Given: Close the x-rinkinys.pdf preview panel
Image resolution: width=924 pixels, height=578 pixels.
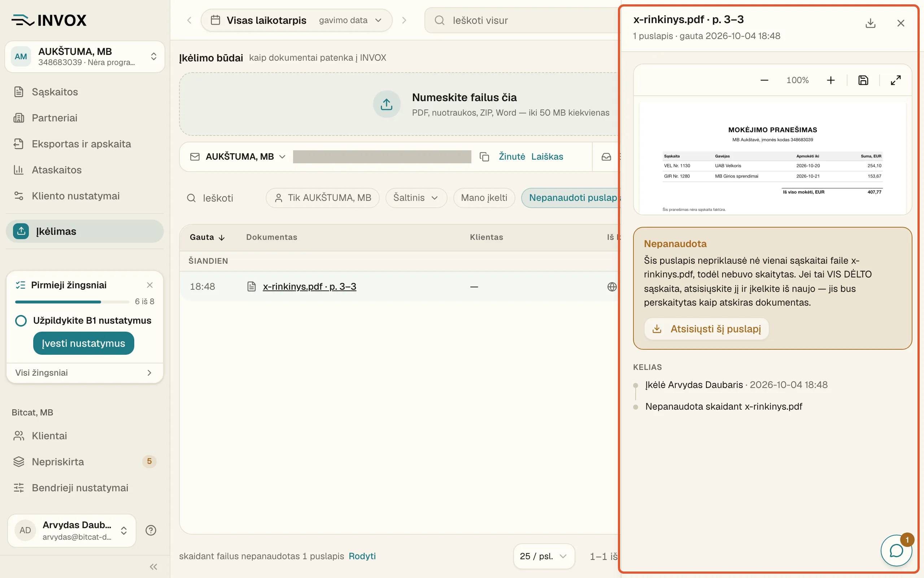Looking at the screenshot, I should click(900, 23).
